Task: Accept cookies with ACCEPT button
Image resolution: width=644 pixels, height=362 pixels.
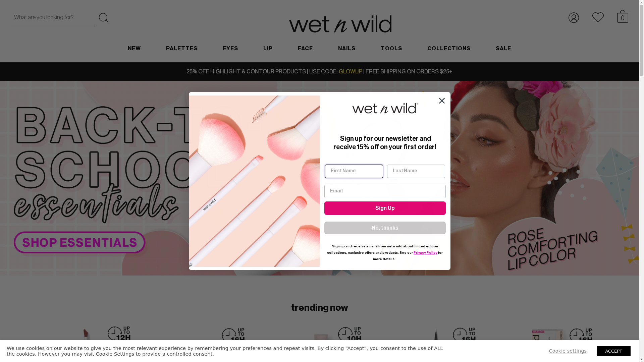Action: pyautogui.click(x=613, y=351)
